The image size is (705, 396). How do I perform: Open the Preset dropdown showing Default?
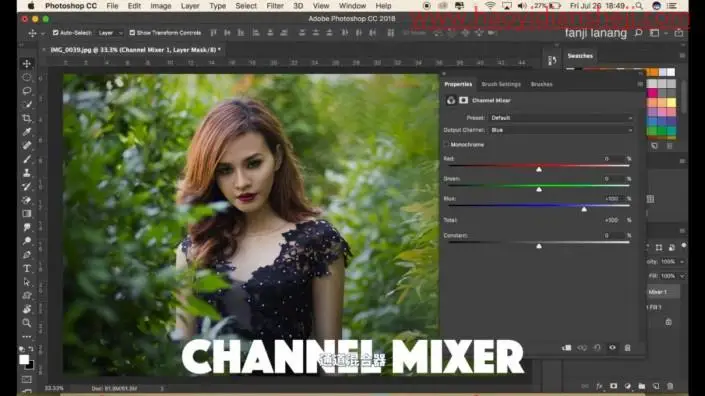[x=561, y=118]
